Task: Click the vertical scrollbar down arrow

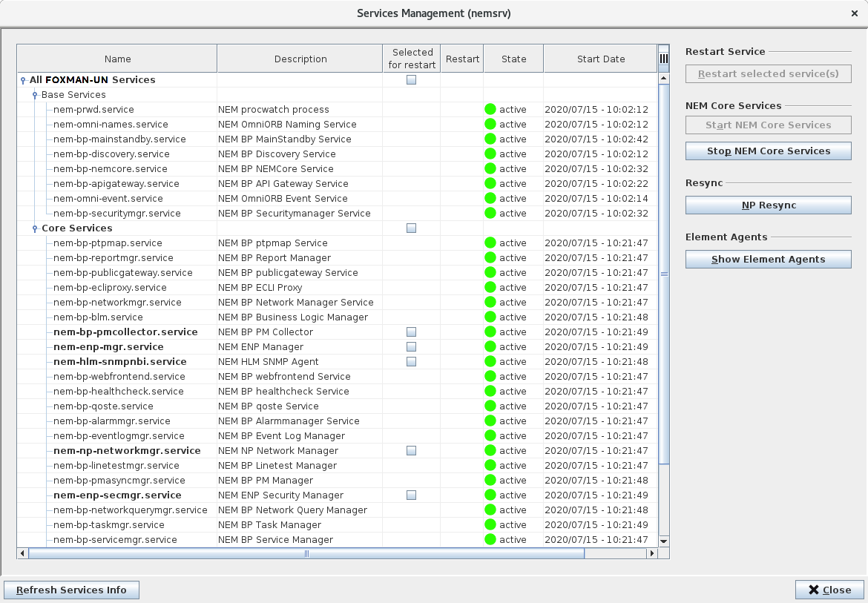Action: [663, 541]
